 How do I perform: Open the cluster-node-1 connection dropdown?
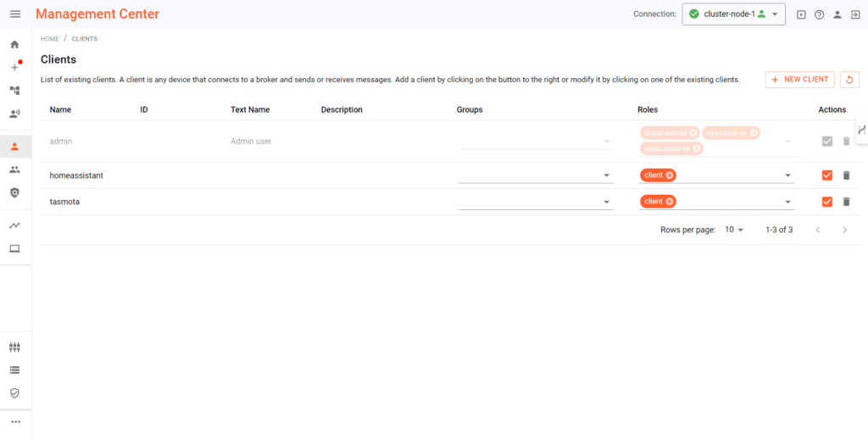click(733, 14)
